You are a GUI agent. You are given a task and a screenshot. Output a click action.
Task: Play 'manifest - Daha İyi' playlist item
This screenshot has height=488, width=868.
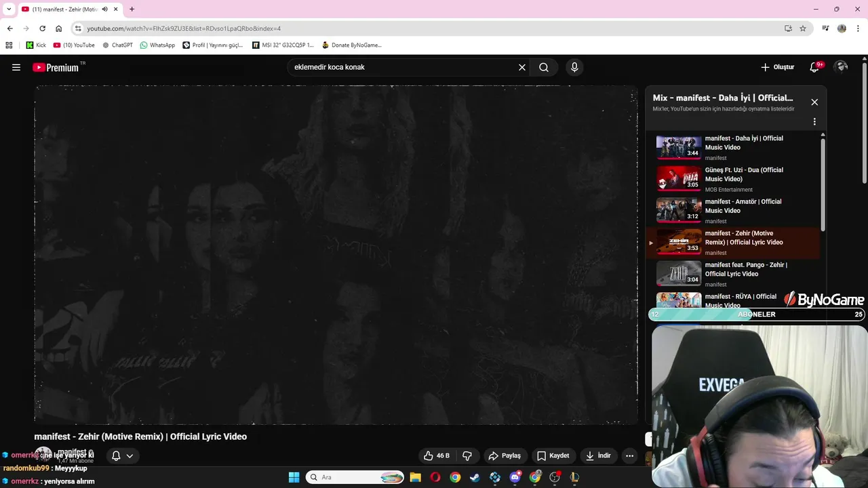[x=735, y=147]
